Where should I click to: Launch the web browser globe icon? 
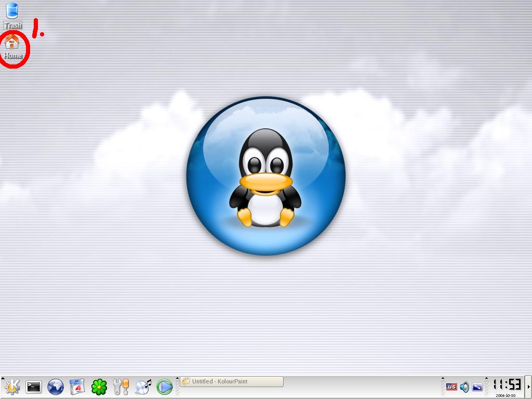tap(55, 387)
